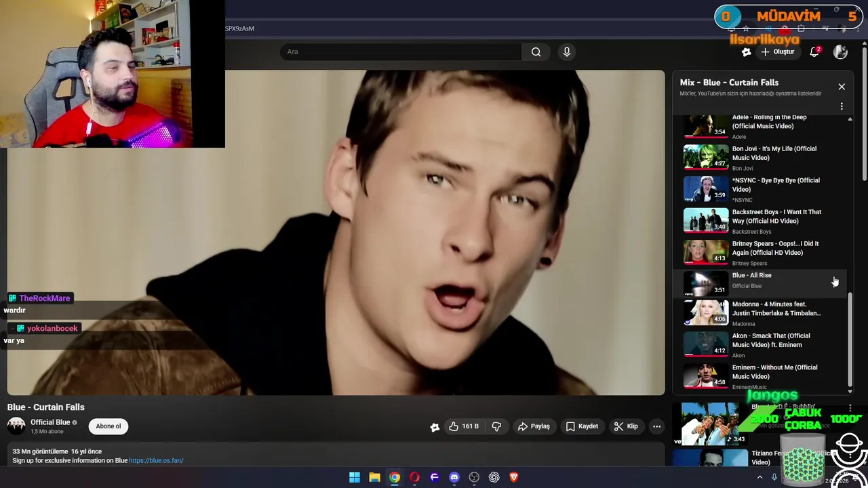
Task: Click the Mix playlist scrollbar
Action: (x=850, y=339)
